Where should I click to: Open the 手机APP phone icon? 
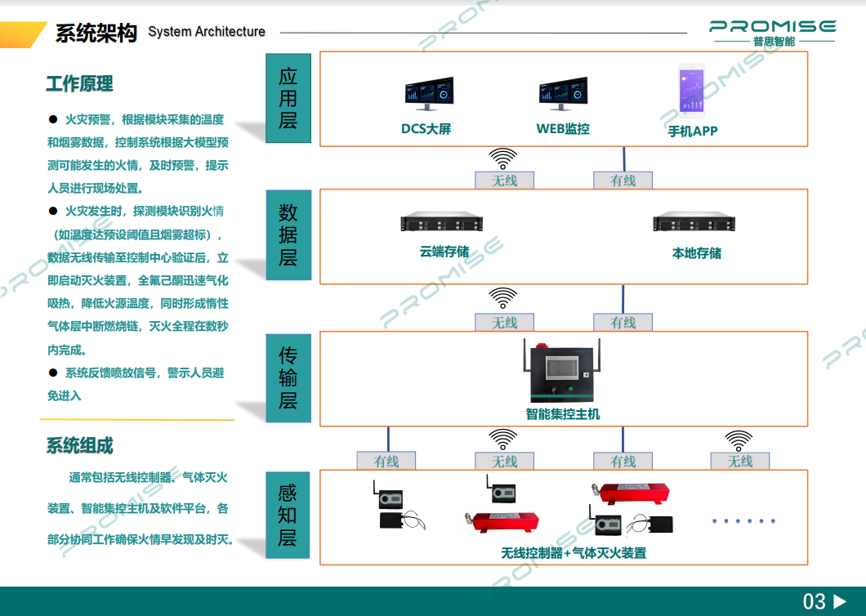click(x=690, y=88)
